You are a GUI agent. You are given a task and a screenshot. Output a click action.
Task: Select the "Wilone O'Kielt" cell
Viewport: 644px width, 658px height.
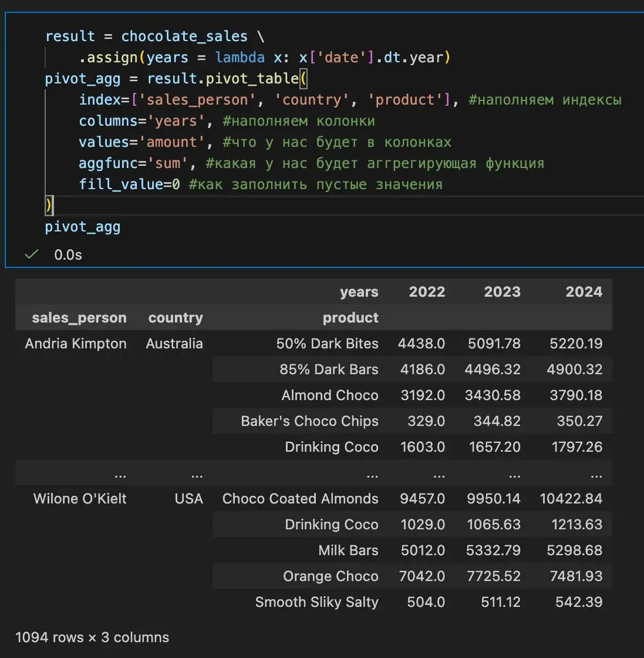click(x=80, y=499)
